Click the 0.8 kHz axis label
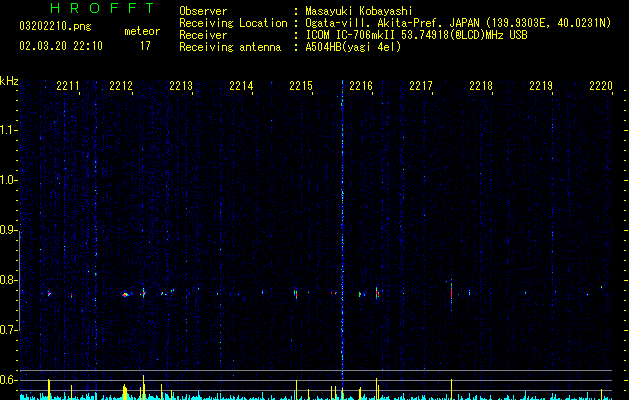Viewport: 629px width, 400px height. [9, 280]
